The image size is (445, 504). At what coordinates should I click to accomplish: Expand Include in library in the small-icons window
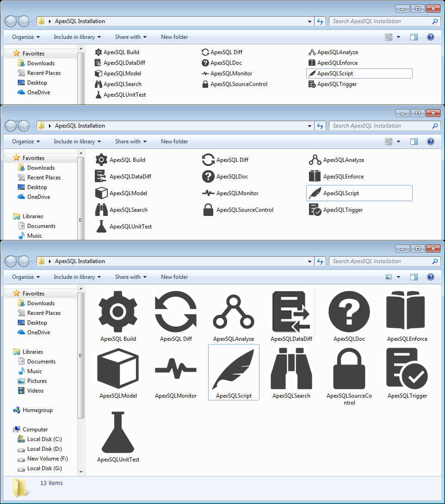[78, 37]
